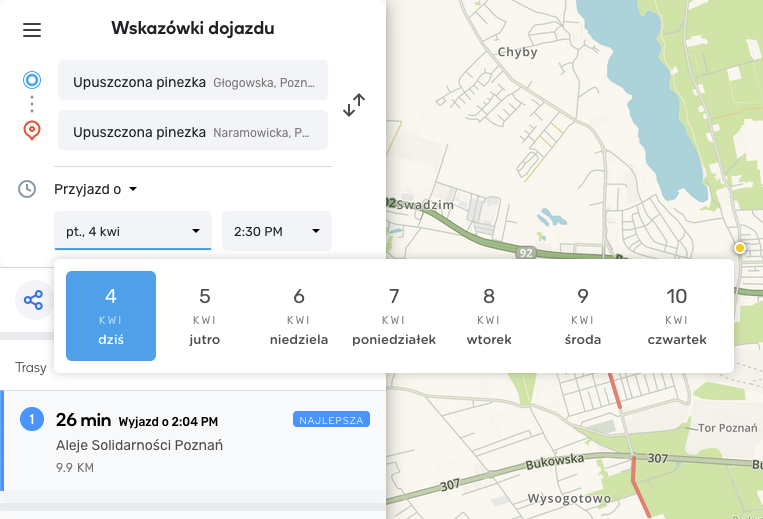Click the 92 road shield on map

point(526,253)
